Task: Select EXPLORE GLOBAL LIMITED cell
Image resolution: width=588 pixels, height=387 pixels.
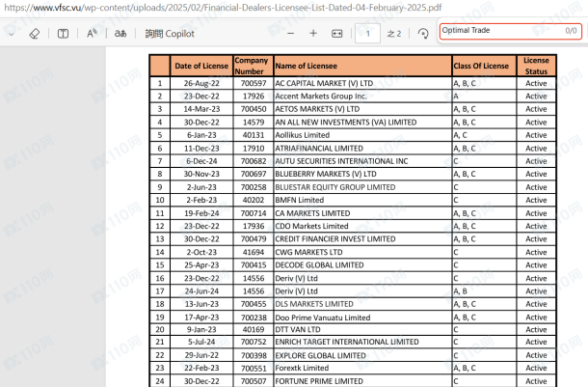Action: (x=362, y=355)
